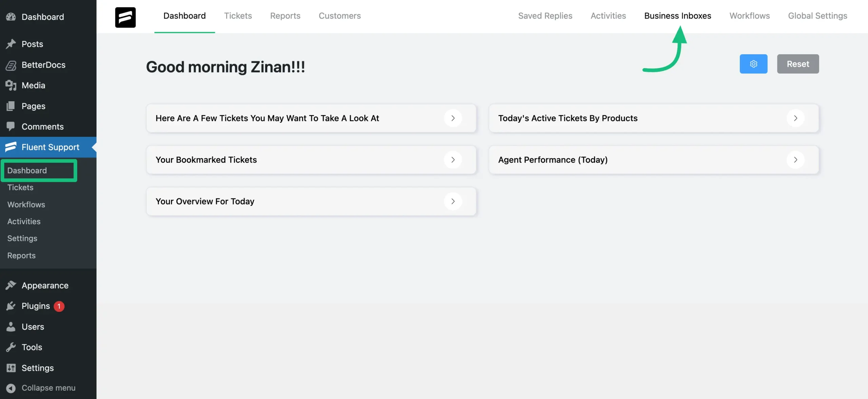This screenshot has width=868, height=399.
Task: Open the Media menu label
Action: pyautogui.click(x=33, y=85)
